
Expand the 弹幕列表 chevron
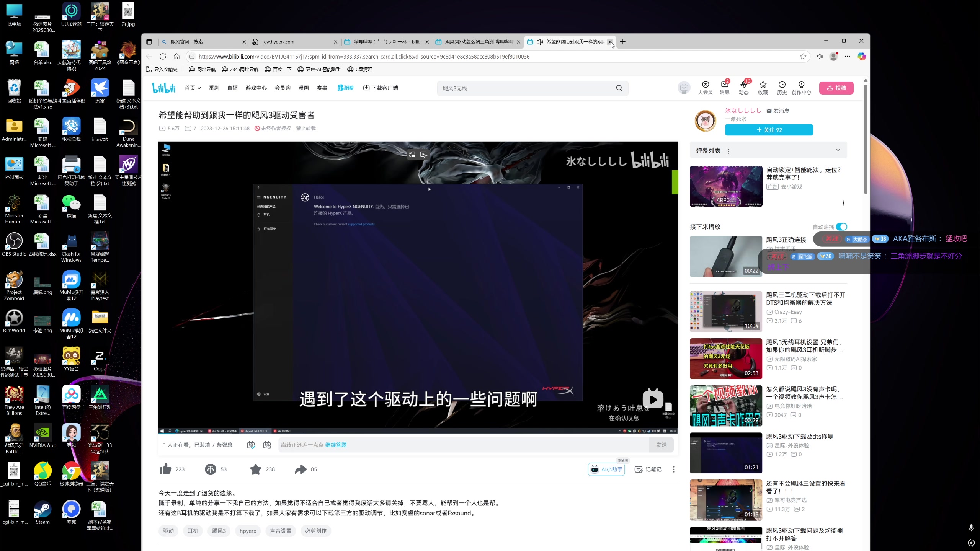pos(838,150)
